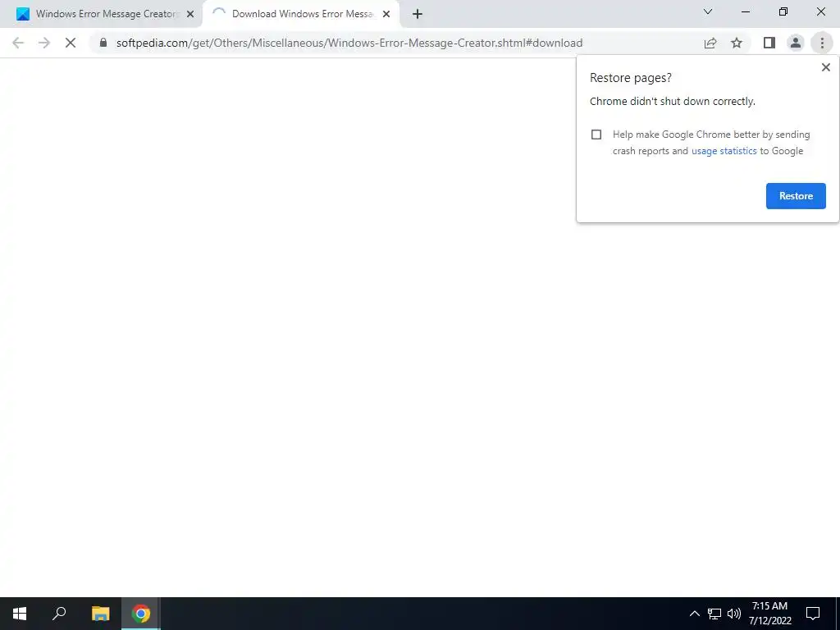Share this page icon in address bar

tap(710, 43)
